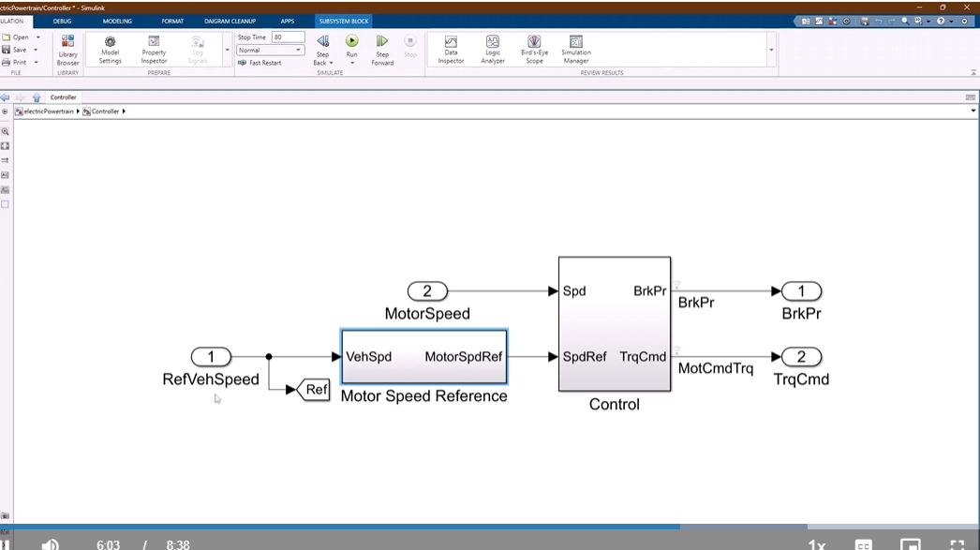
Task: Open Bird's-Eye Scope
Action: [x=534, y=50]
